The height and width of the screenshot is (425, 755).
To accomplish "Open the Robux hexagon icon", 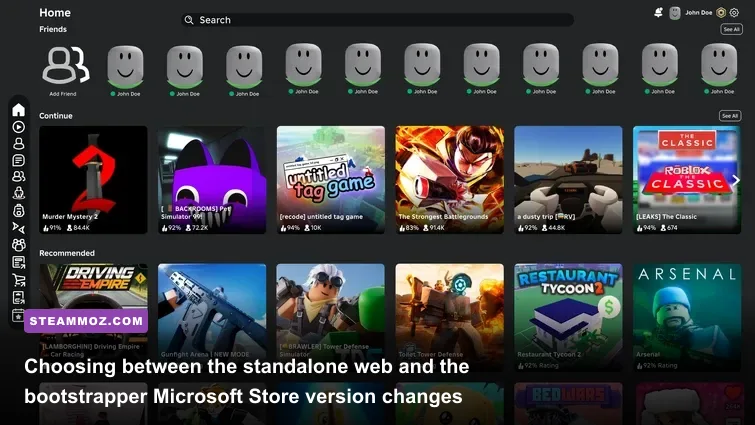I will (721, 13).
